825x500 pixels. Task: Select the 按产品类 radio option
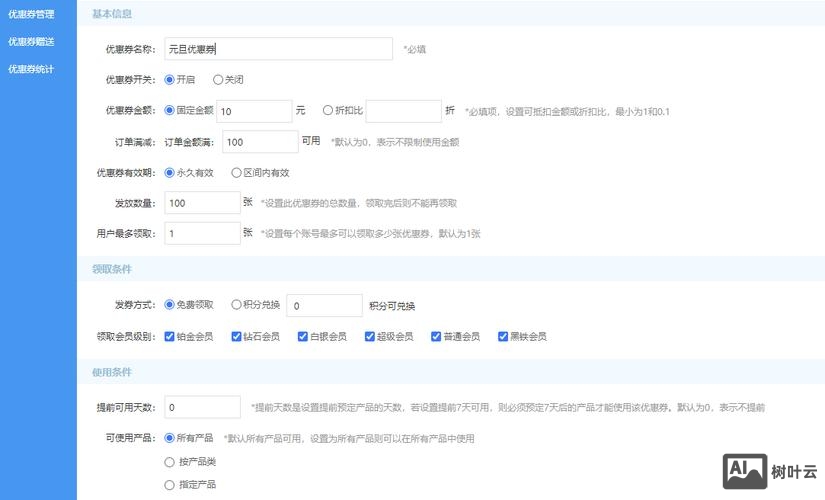pos(169,462)
